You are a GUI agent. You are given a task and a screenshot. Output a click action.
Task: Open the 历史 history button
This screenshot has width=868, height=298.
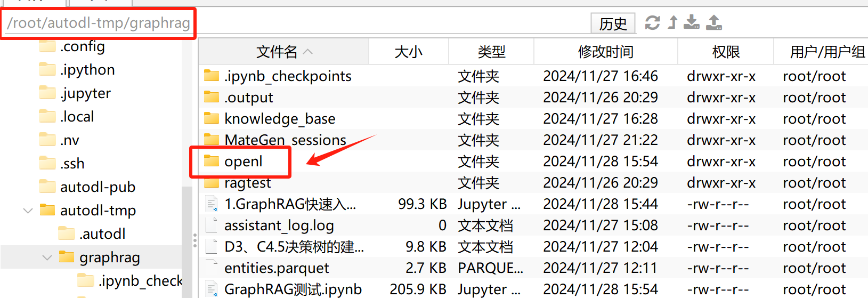[613, 23]
